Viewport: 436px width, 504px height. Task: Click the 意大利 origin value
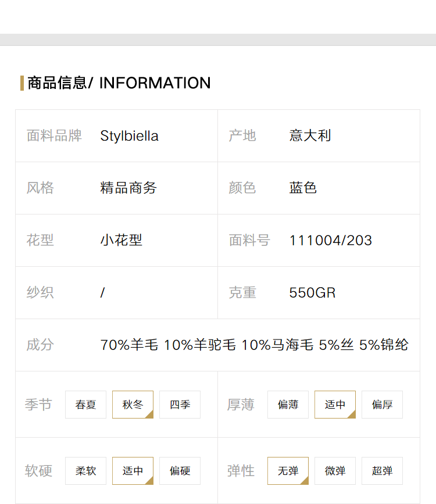(x=310, y=135)
